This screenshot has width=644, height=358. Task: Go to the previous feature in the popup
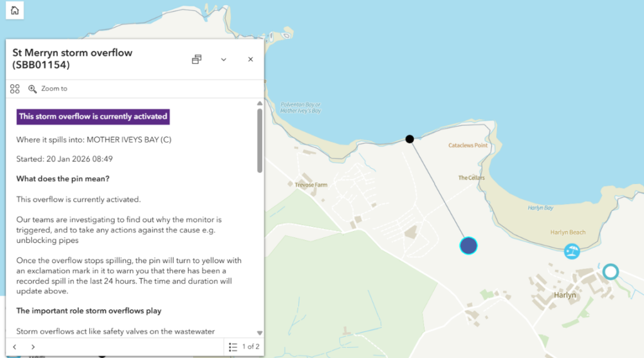tap(15, 347)
